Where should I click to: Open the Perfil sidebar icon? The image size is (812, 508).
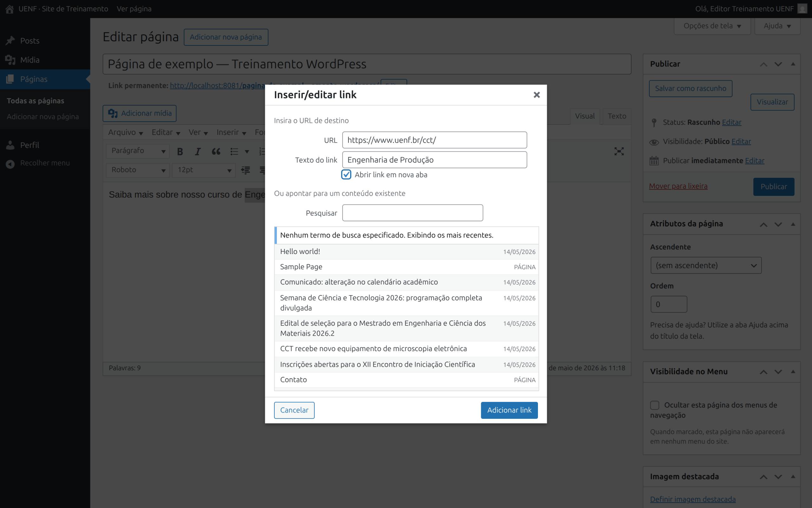tap(10, 145)
